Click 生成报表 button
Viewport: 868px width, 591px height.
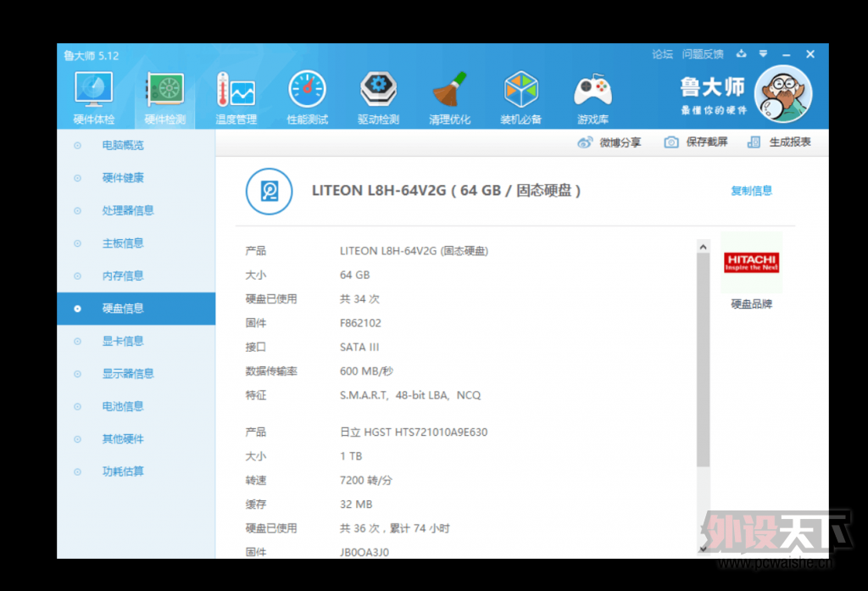tap(779, 142)
